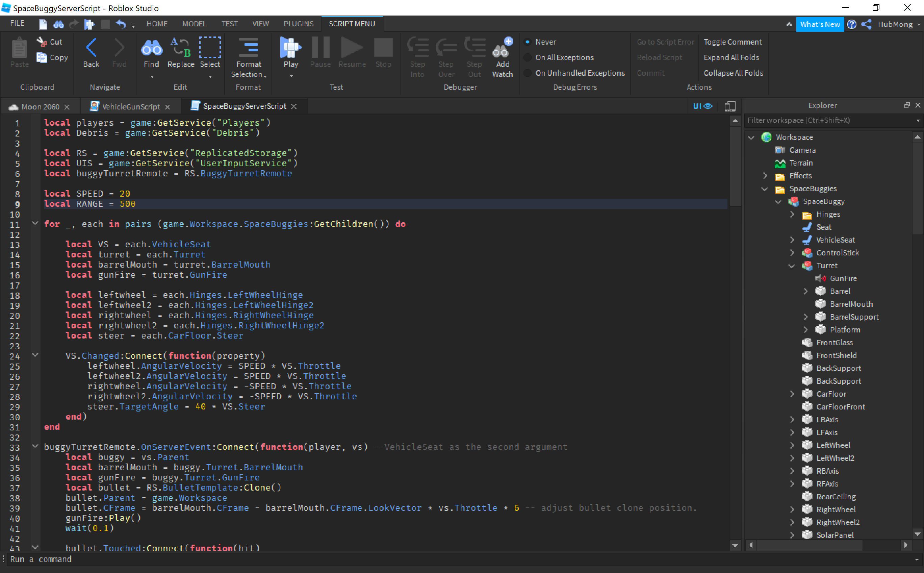The height and width of the screenshot is (573, 924).
Task: Click the Filter workspace search field
Action: (830, 121)
